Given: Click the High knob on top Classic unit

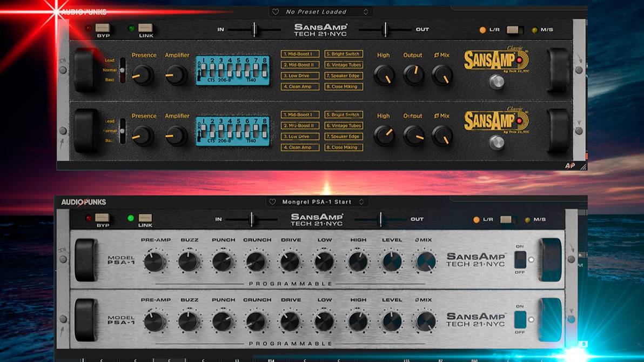Looking at the screenshot, I should point(384,75).
